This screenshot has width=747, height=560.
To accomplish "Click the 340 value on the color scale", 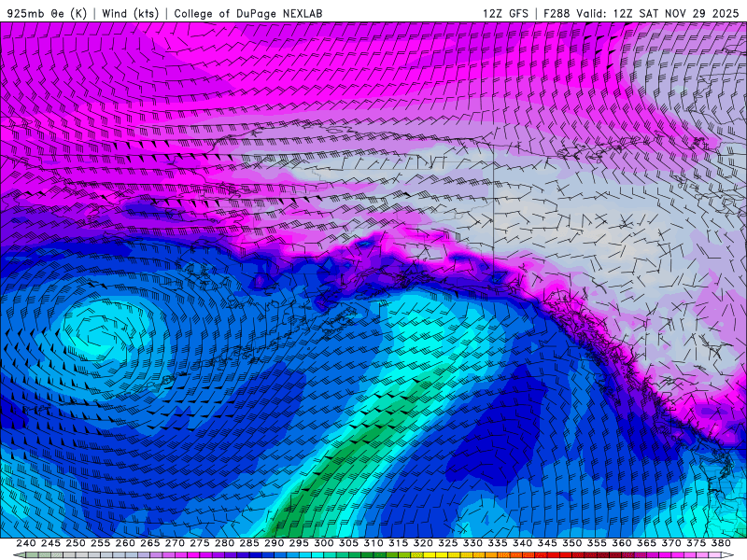I will pos(522,543).
